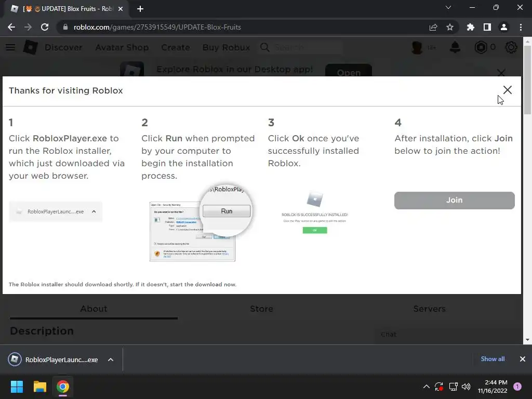Click Show all downloads

pyautogui.click(x=493, y=359)
